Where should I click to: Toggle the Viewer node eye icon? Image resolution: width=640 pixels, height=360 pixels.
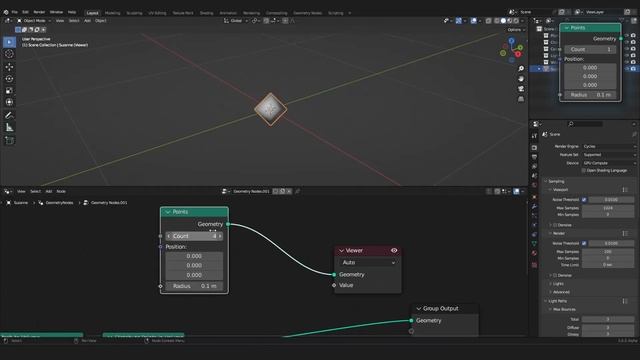[x=394, y=251]
